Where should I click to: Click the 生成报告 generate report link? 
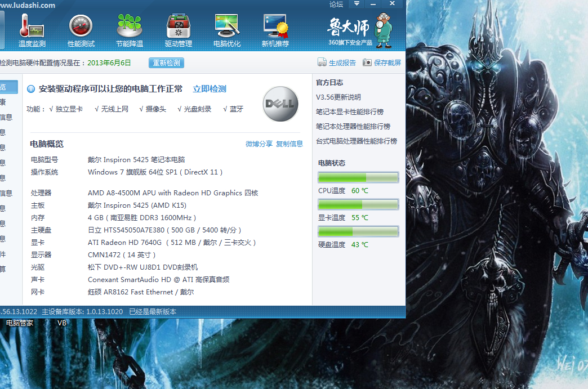click(x=342, y=63)
